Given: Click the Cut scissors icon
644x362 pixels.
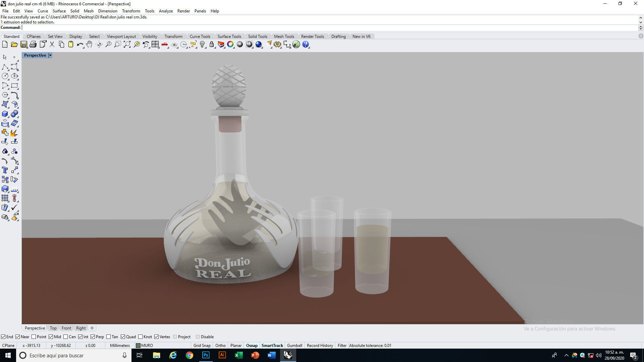Looking at the screenshot, I should click(52, 44).
